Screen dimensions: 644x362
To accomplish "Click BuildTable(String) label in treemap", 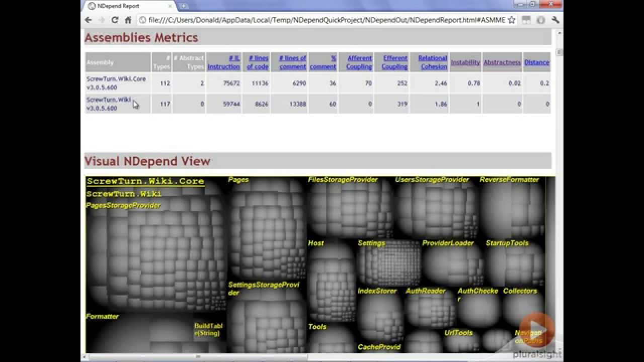I will click(x=208, y=329).
